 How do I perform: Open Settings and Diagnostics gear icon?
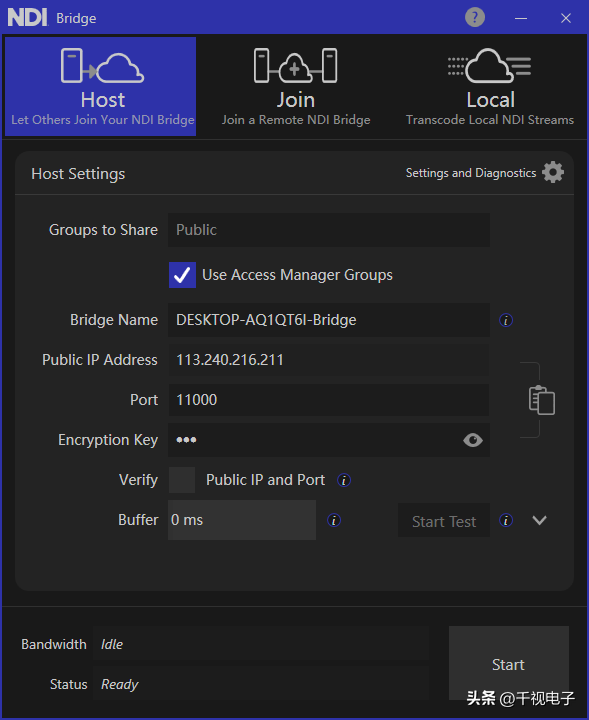[x=553, y=172]
